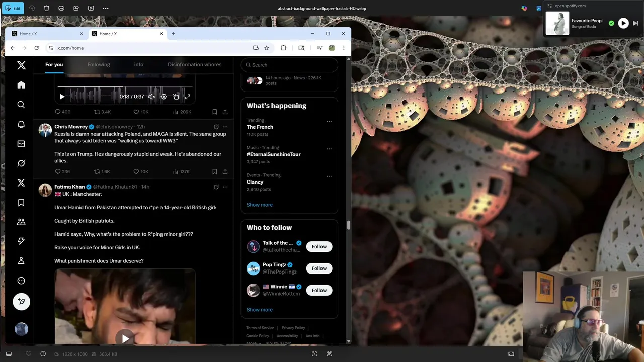This screenshot has width=644, height=362.
Task: Open Grok icon in X sidebar
Action: coord(21,163)
